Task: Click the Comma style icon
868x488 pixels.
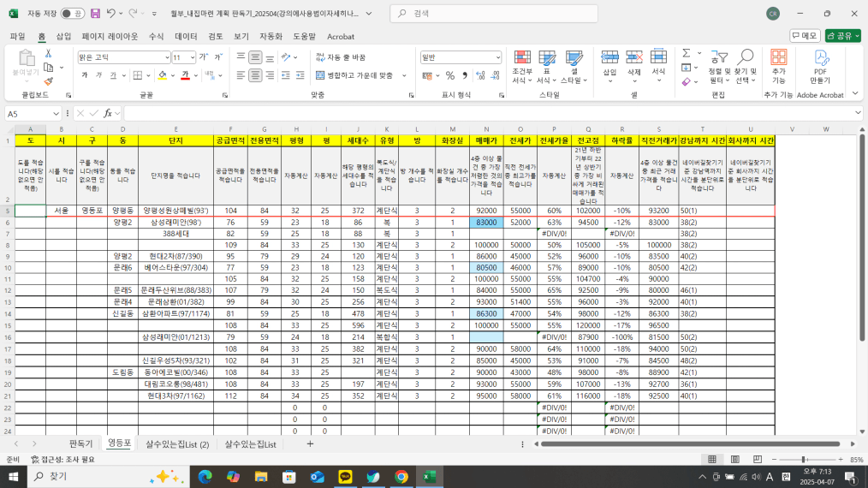Action: click(x=465, y=75)
